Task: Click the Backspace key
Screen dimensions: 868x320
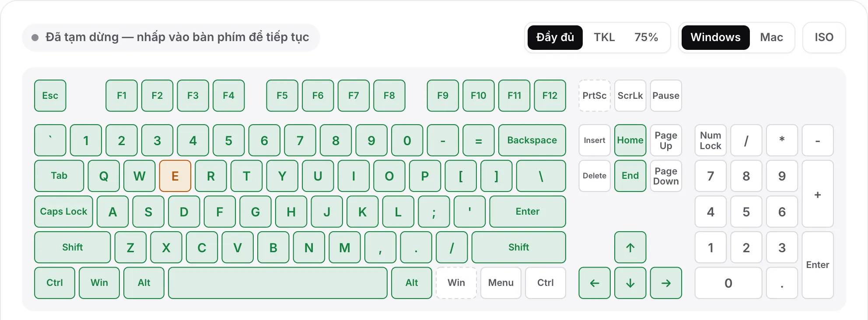Action: coord(532,140)
